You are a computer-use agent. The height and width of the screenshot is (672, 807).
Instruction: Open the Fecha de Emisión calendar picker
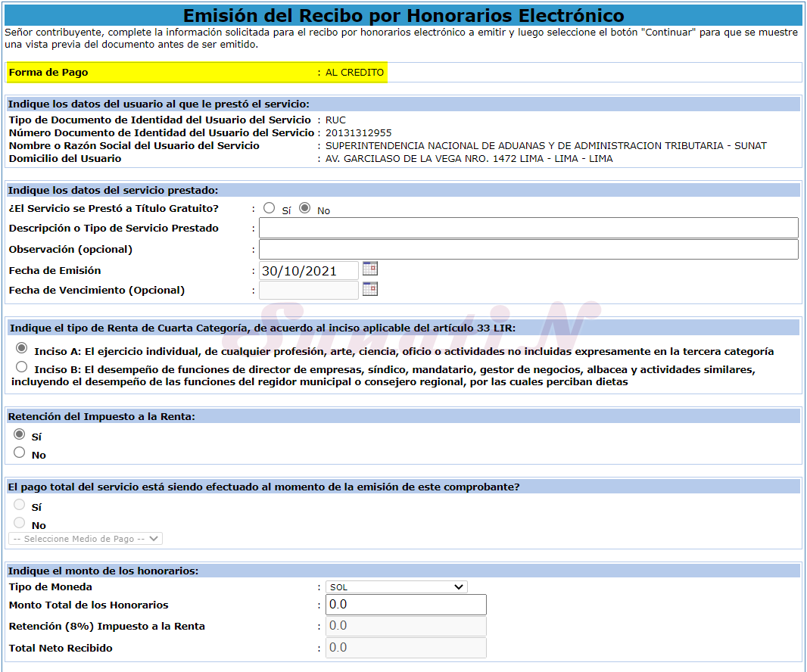point(369,269)
